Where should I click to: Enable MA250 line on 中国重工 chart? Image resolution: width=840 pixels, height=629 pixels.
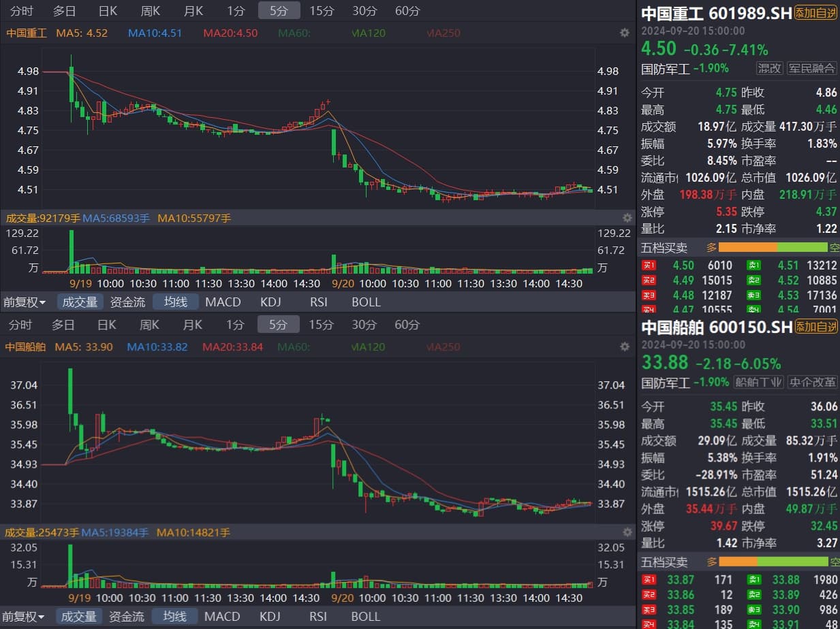point(443,33)
